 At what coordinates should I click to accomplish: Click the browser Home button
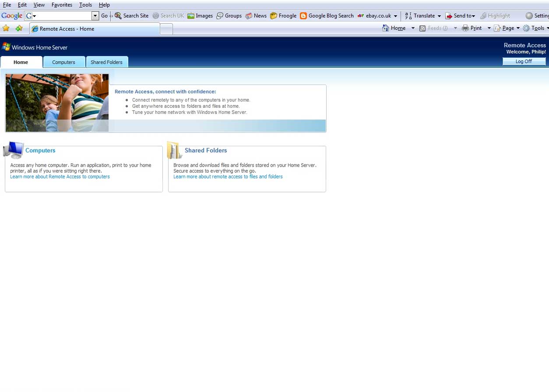click(x=394, y=28)
